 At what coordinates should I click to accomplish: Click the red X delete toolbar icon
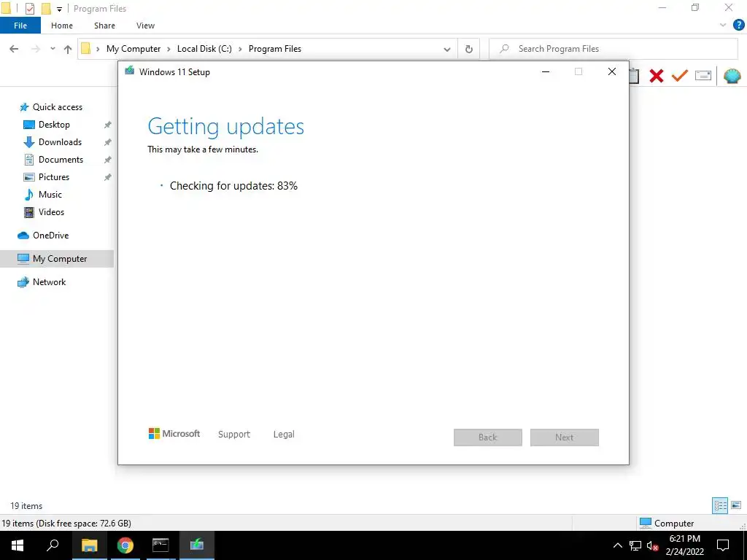click(657, 76)
